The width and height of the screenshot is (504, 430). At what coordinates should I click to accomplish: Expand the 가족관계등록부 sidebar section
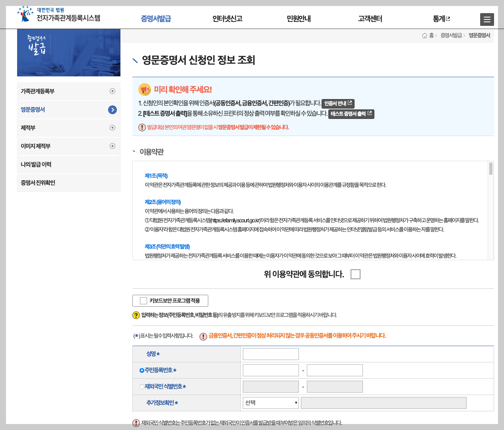pos(112,91)
